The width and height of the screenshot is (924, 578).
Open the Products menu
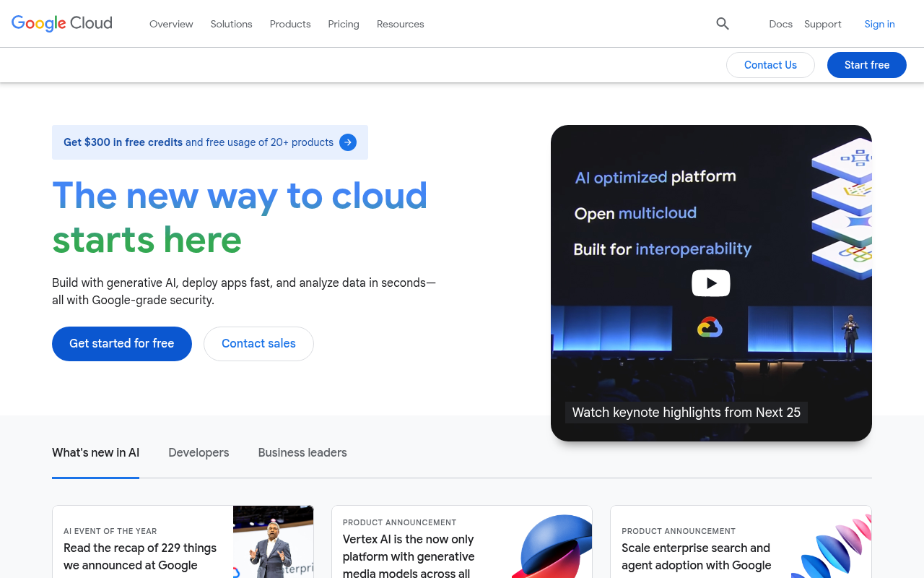(x=290, y=23)
